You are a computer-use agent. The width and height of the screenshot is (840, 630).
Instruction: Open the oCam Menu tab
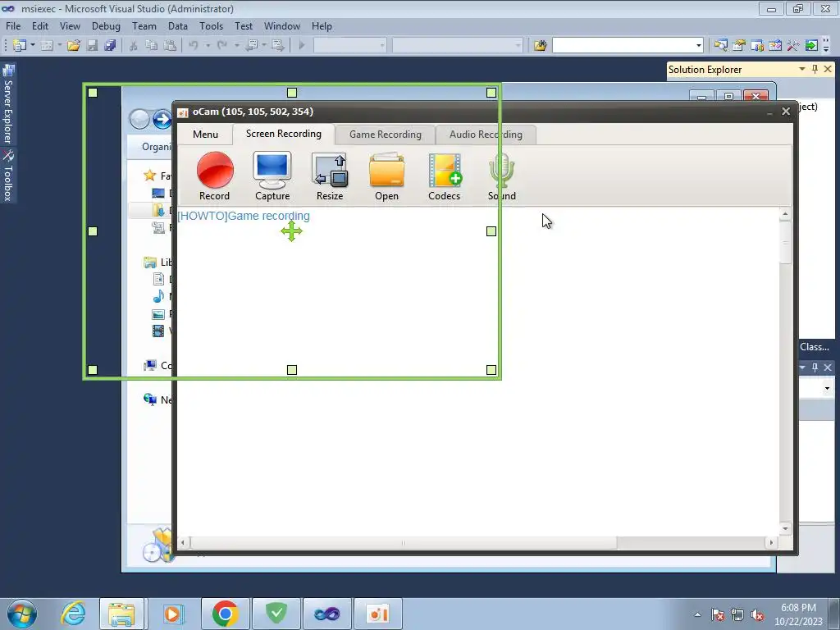(x=205, y=135)
